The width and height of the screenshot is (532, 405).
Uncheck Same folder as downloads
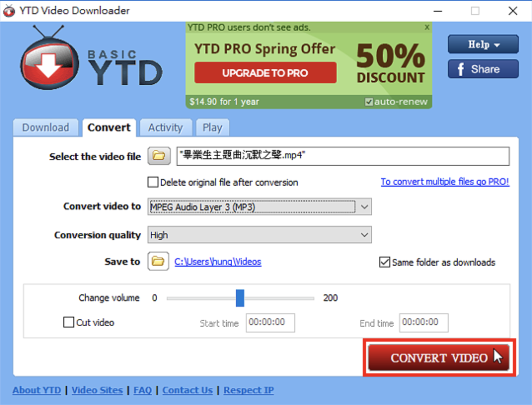[384, 262]
